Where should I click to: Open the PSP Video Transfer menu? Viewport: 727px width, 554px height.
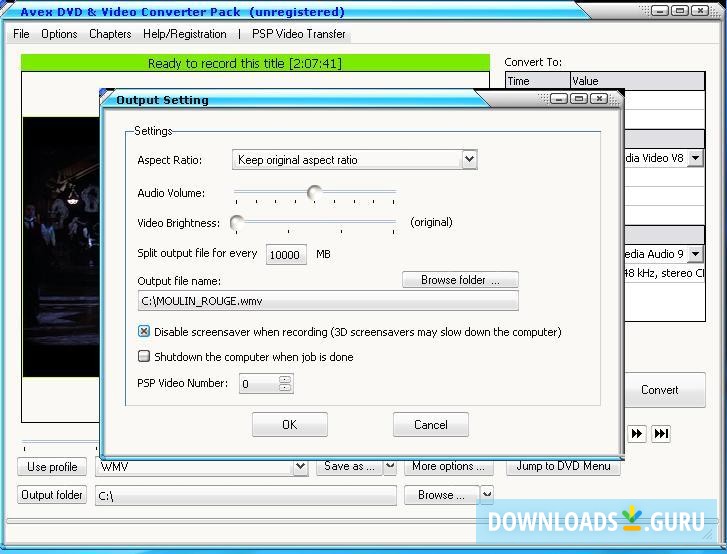click(299, 34)
